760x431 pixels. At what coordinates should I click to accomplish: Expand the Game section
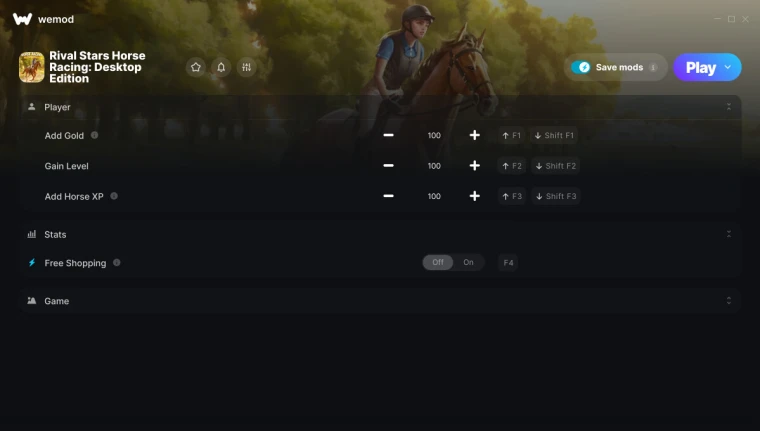tap(728, 301)
